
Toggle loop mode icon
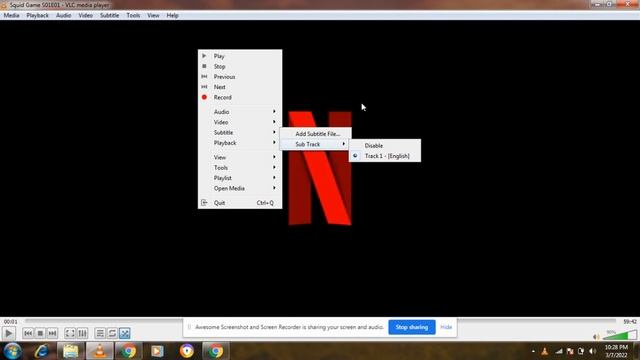112,333
